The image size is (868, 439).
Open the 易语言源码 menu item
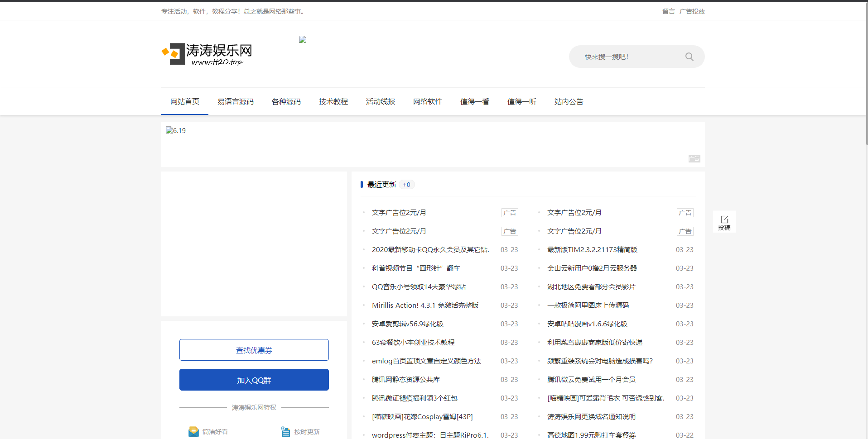236,102
